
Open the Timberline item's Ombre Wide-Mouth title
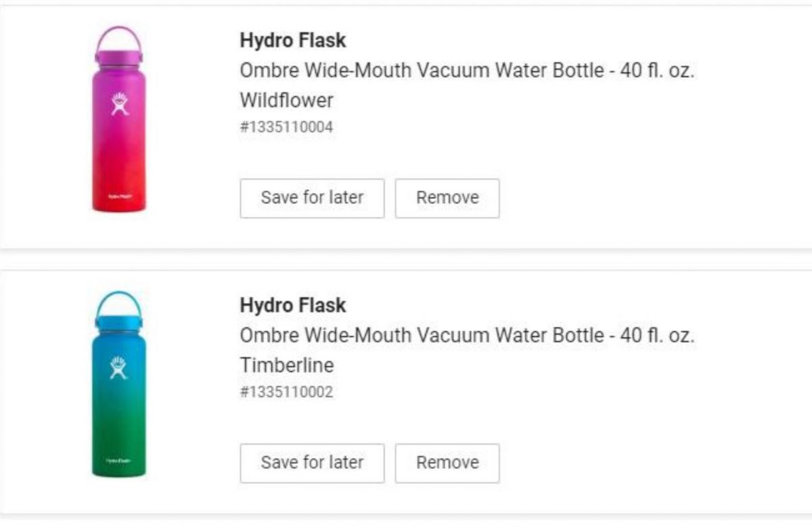tap(467, 336)
